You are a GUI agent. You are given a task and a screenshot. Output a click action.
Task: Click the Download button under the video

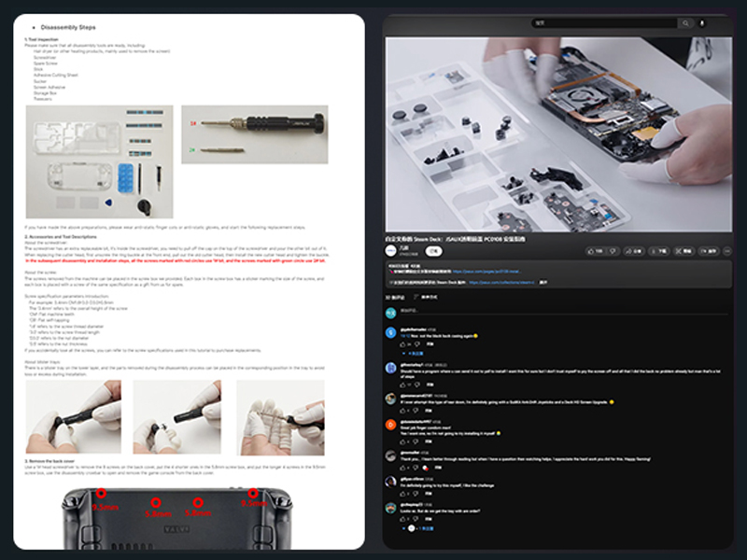(659, 251)
